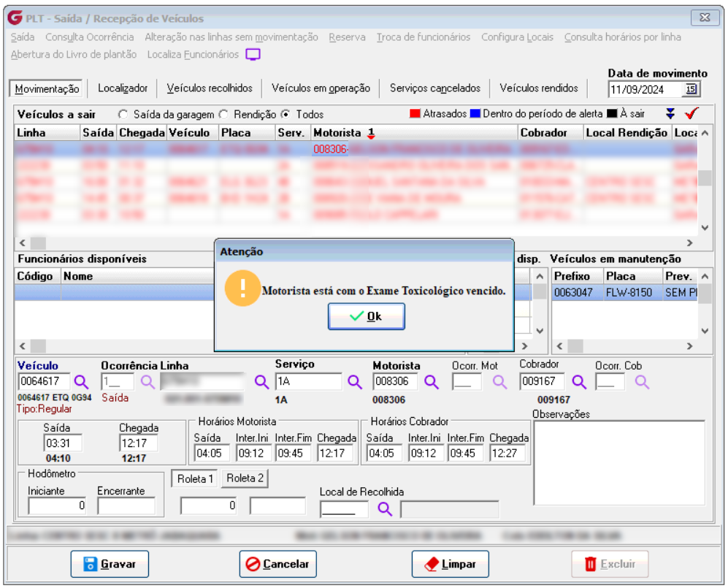
Task: Click Gravar button
Action: [110, 564]
